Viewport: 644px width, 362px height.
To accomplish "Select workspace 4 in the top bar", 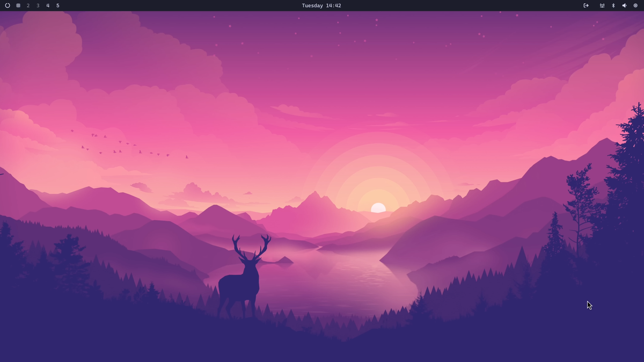I will 48,5.
